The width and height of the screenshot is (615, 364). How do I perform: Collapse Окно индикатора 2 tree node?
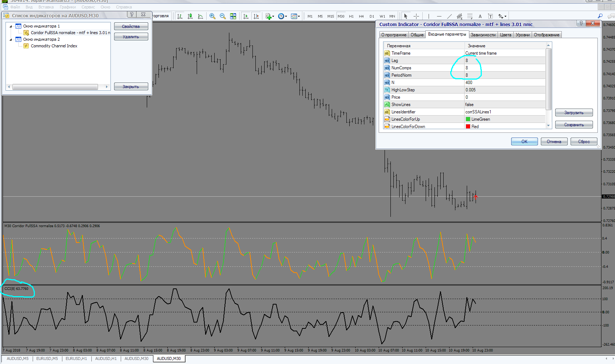pyautogui.click(x=11, y=40)
